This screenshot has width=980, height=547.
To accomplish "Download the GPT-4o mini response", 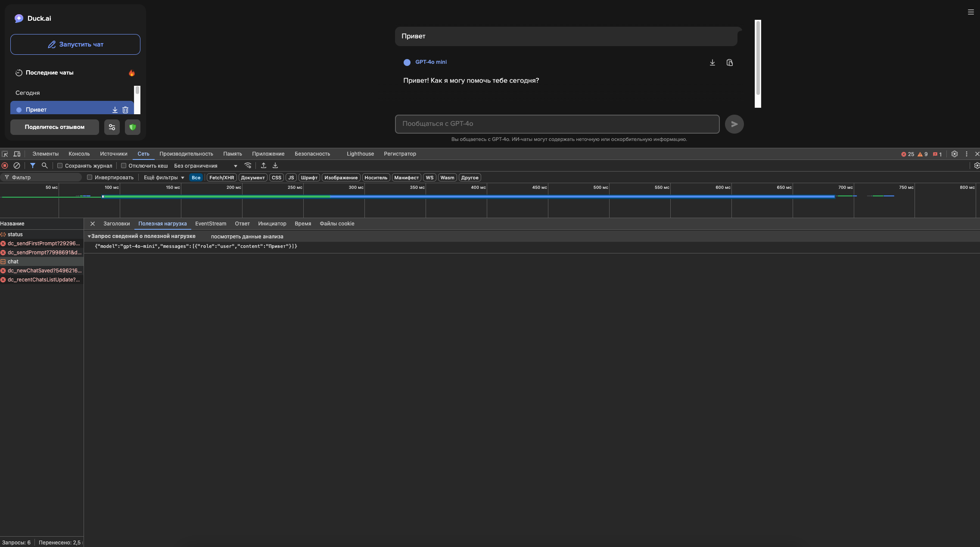I will click(712, 63).
